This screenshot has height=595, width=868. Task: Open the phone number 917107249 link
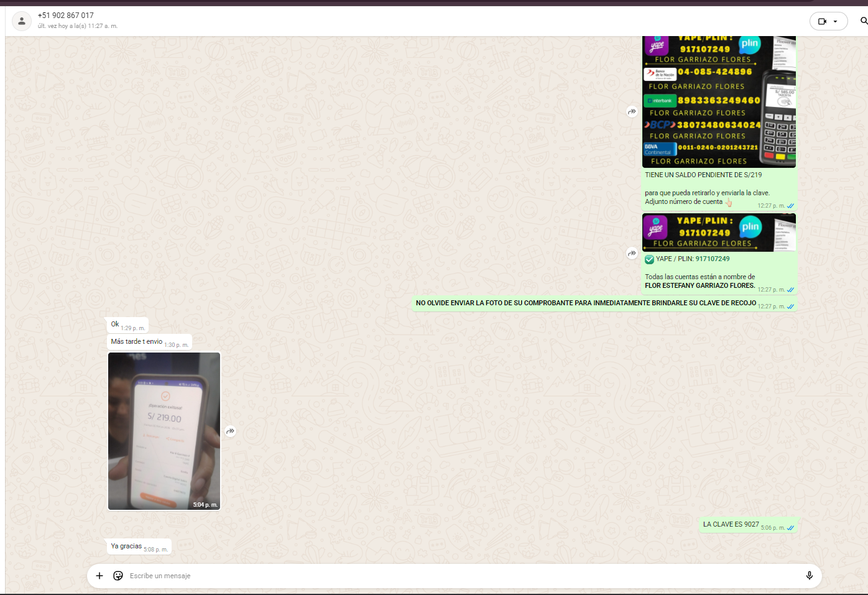coord(713,259)
